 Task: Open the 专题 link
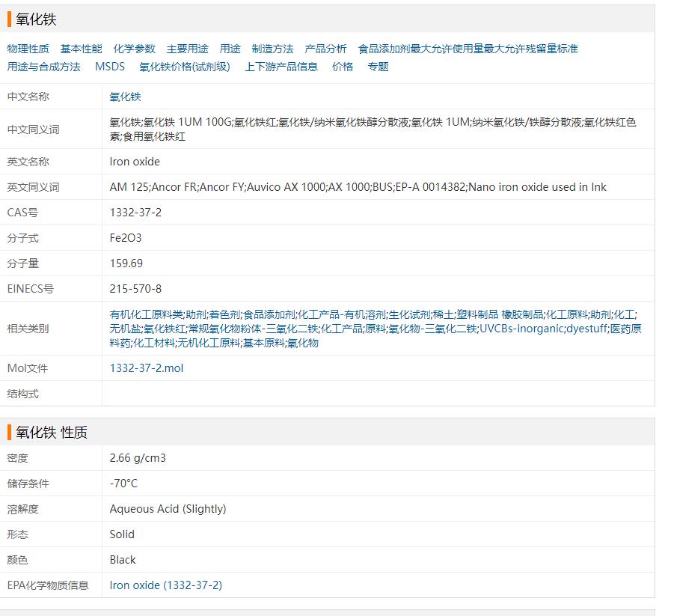[379, 67]
